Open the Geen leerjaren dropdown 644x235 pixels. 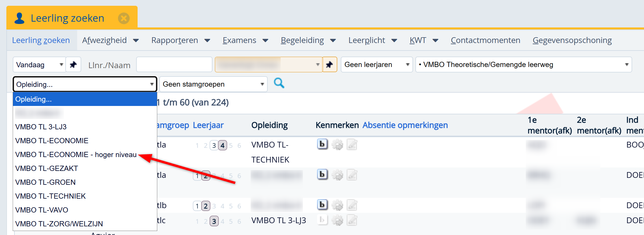(x=376, y=65)
